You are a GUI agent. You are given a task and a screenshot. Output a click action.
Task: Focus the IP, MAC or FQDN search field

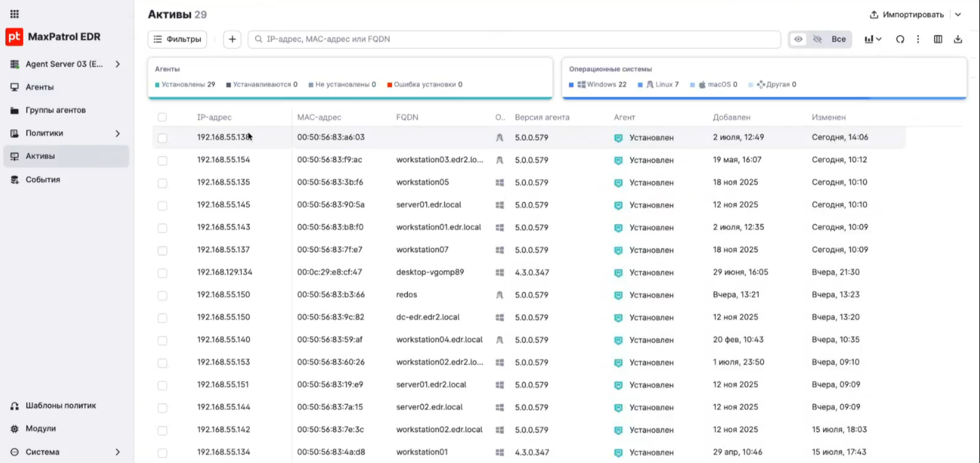point(514,39)
